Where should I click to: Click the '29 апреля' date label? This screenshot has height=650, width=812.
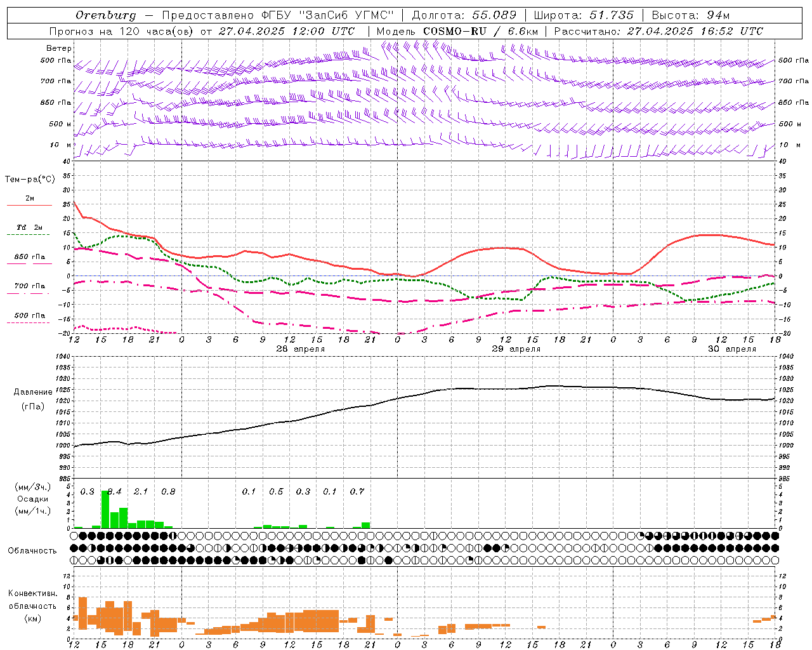(516, 349)
